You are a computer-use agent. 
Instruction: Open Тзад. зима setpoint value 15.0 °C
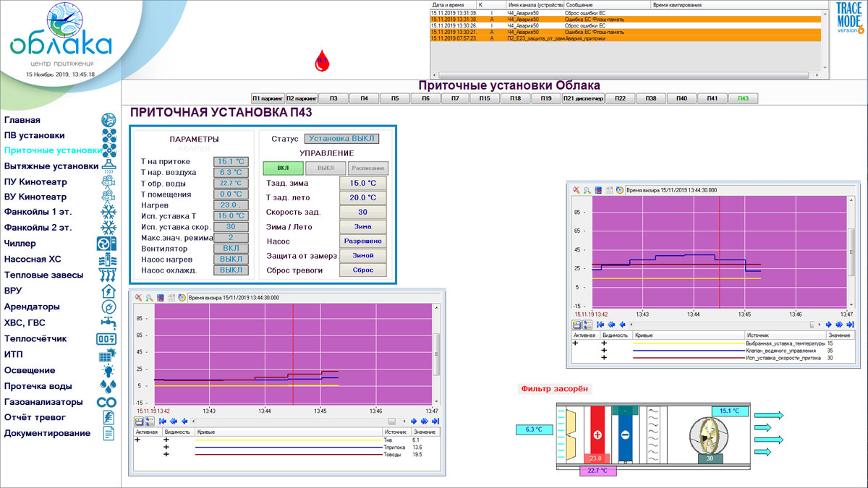pyautogui.click(x=363, y=184)
